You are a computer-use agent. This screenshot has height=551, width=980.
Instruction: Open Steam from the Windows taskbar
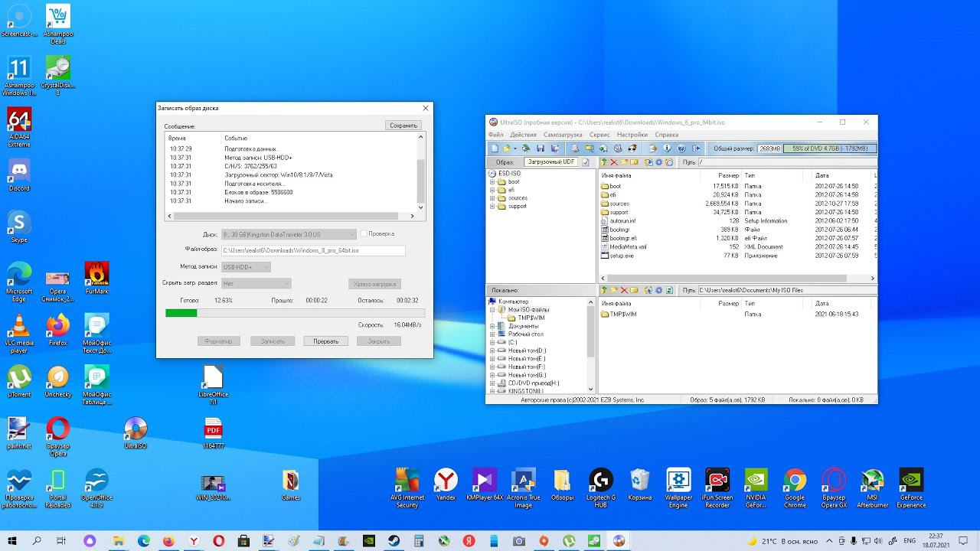point(394,541)
